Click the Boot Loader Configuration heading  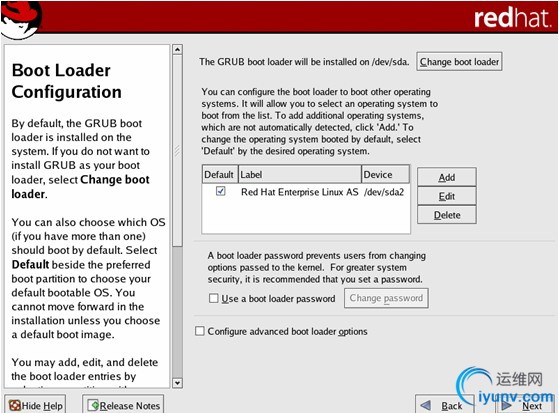point(66,81)
